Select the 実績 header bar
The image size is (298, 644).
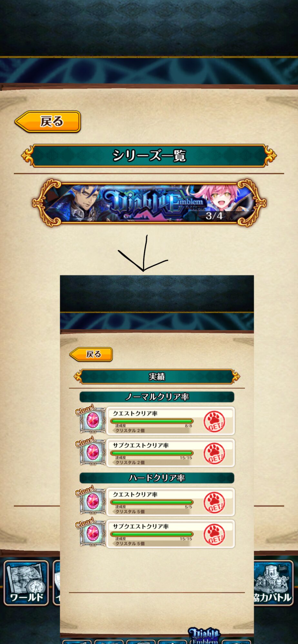pos(157,376)
